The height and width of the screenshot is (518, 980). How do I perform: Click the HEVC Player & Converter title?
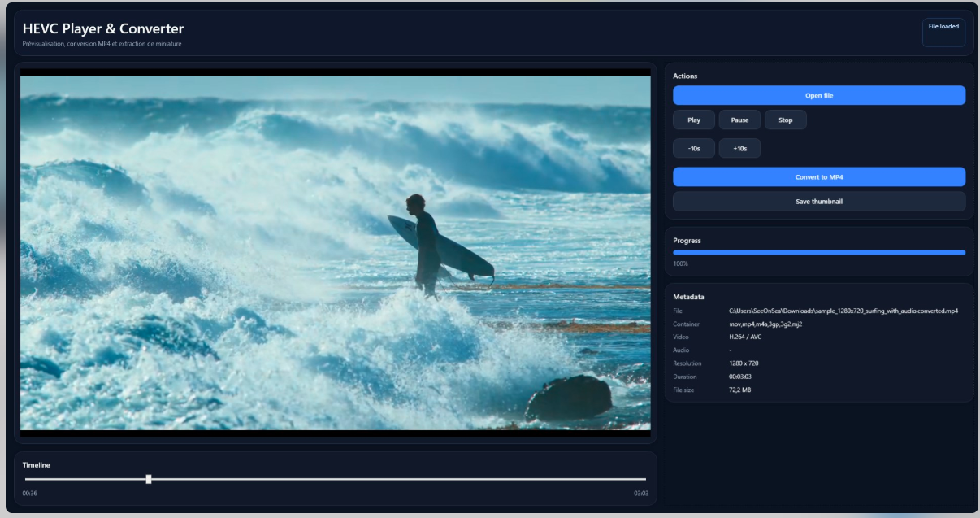click(x=103, y=29)
